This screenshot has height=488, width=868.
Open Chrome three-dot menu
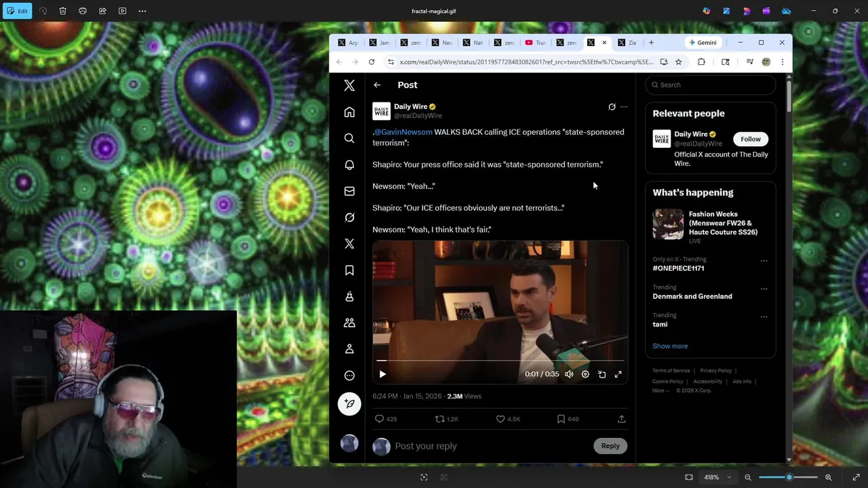click(782, 62)
